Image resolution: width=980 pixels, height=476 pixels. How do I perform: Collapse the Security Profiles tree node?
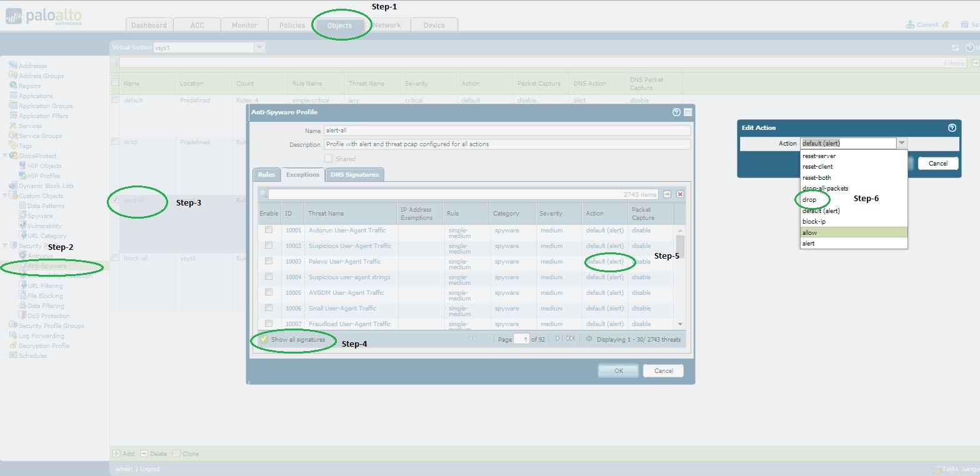pyautogui.click(x=5, y=245)
